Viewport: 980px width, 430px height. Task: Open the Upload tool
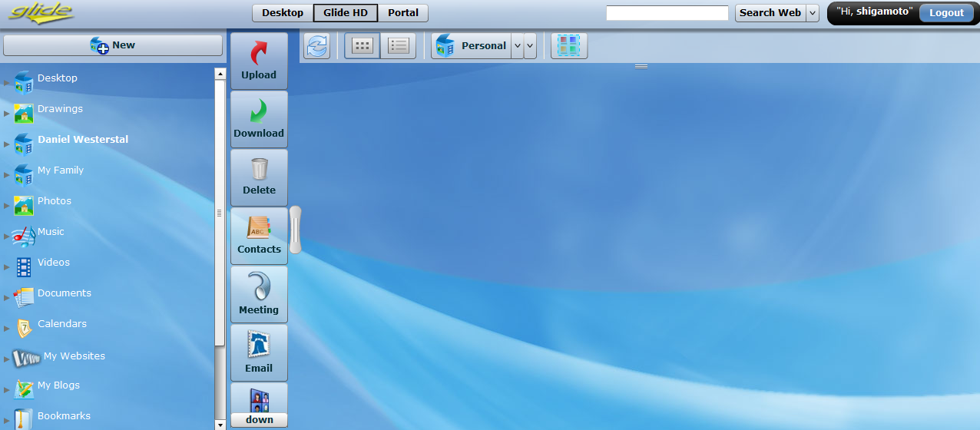coord(259,61)
